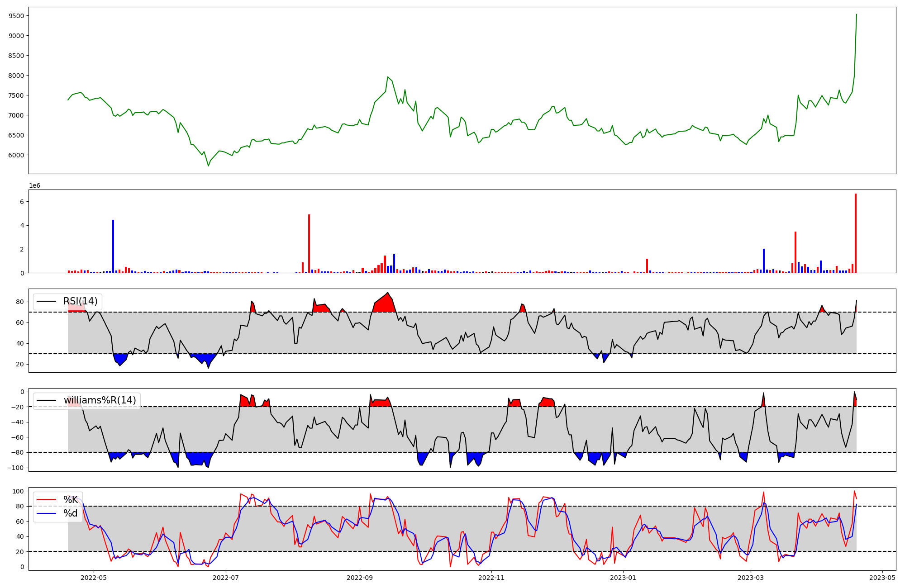Click the RSI(14) legend entry

tap(80, 301)
